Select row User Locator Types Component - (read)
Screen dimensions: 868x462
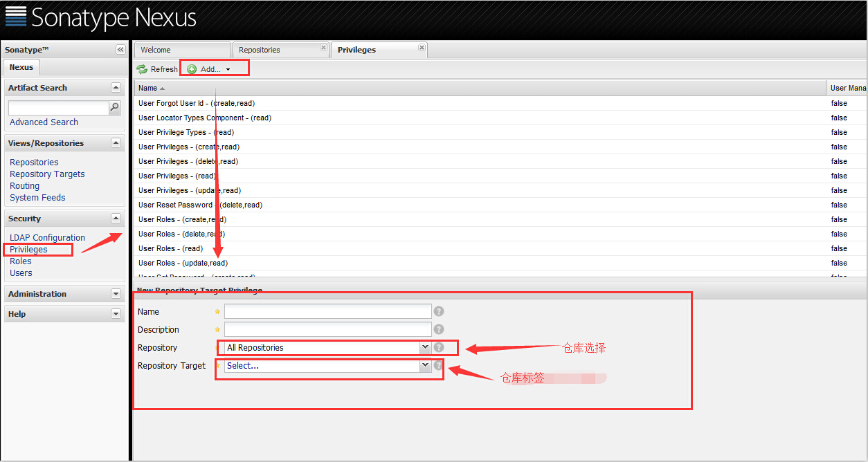[500, 118]
